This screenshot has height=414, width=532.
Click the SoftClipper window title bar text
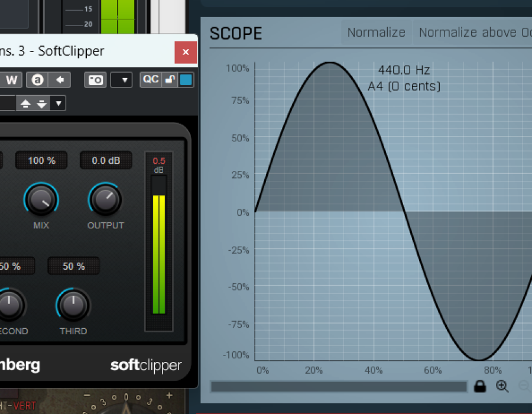click(52, 51)
